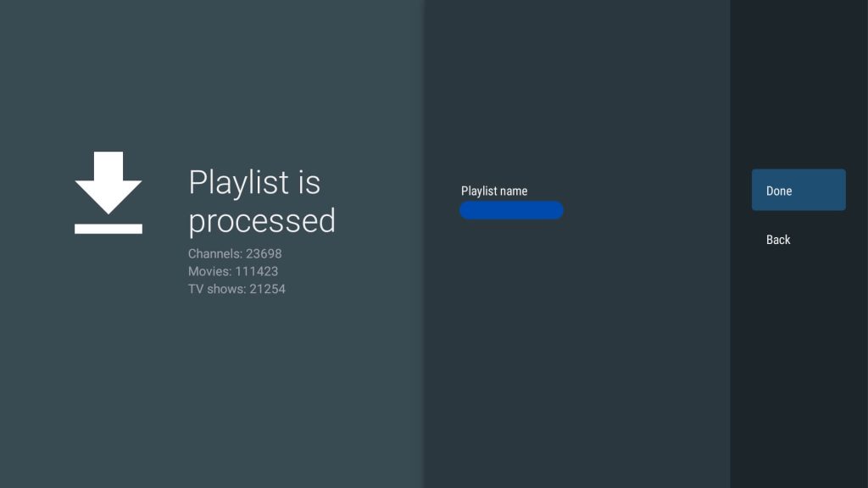Click the horizontal bar beneath the download arrow

(x=108, y=228)
